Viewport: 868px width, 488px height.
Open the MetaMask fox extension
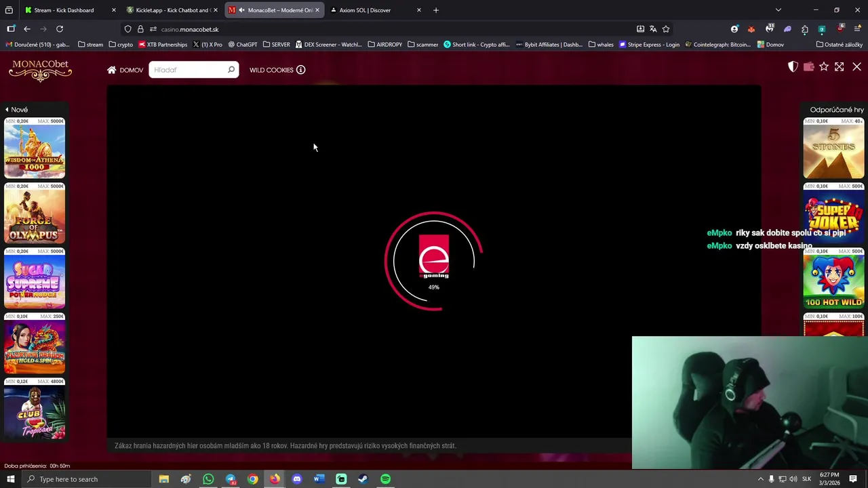751,29
